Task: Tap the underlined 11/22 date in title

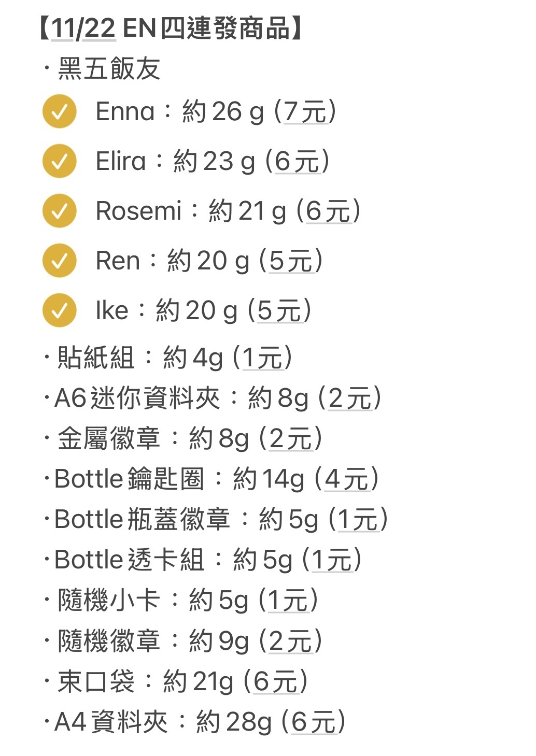Action: coord(83,28)
